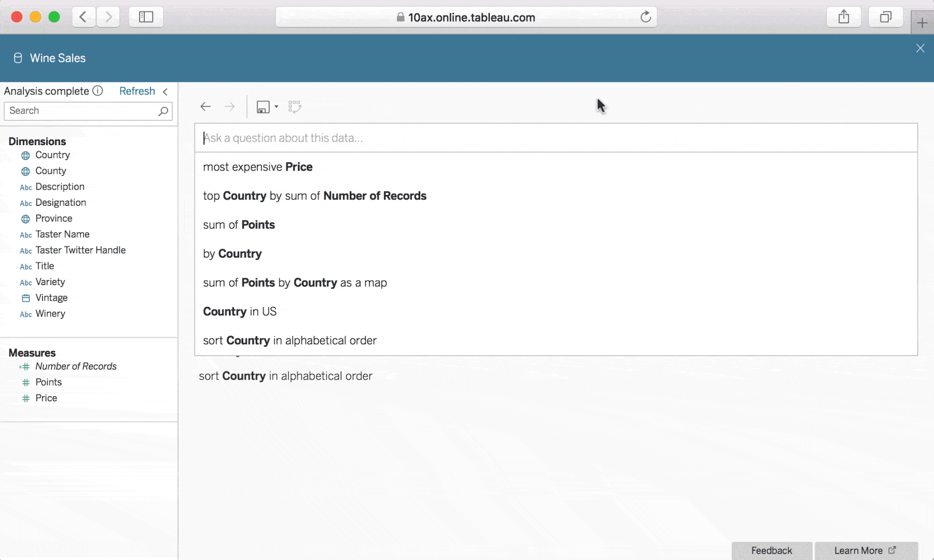Click the Refresh link
The image size is (934, 560).
(137, 91)
